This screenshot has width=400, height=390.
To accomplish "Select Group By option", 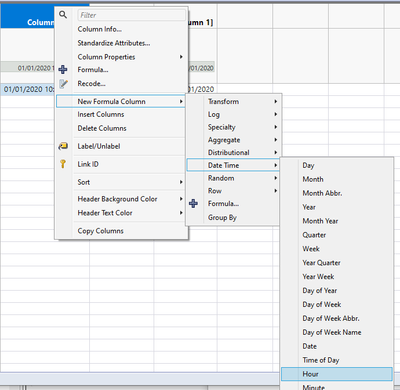I will pyautogui.click(x=222, y=217).
